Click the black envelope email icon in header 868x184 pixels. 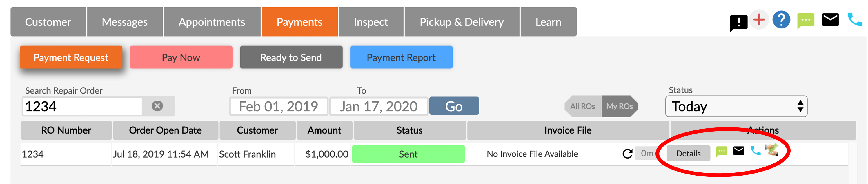[830, 20]
